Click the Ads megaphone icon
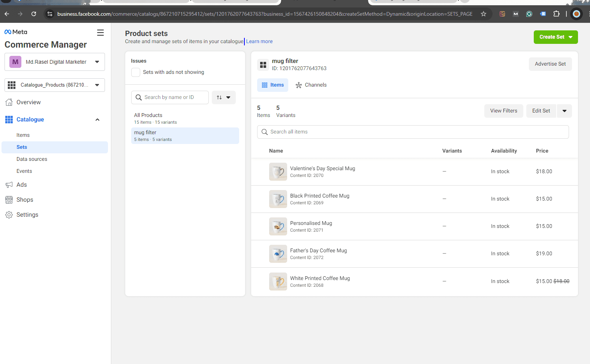Image resolution: width=590 pixels, height=364 pixels. coord(9,184)
